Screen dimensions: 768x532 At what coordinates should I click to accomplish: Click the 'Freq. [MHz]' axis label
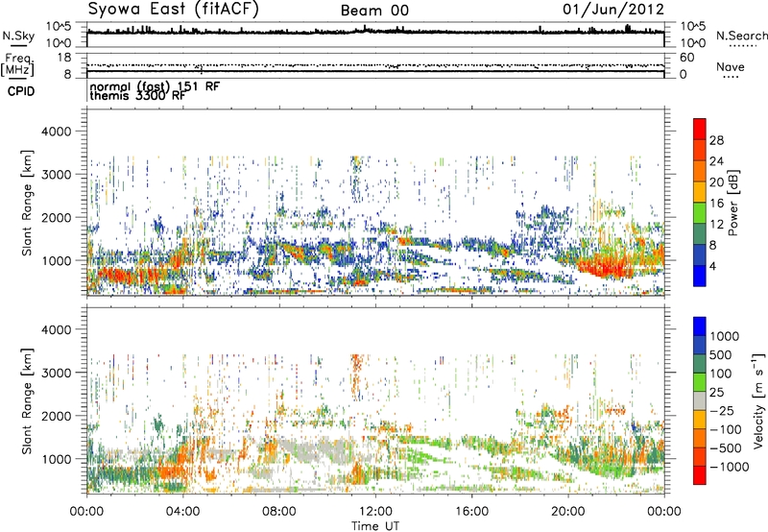point(17,65)
